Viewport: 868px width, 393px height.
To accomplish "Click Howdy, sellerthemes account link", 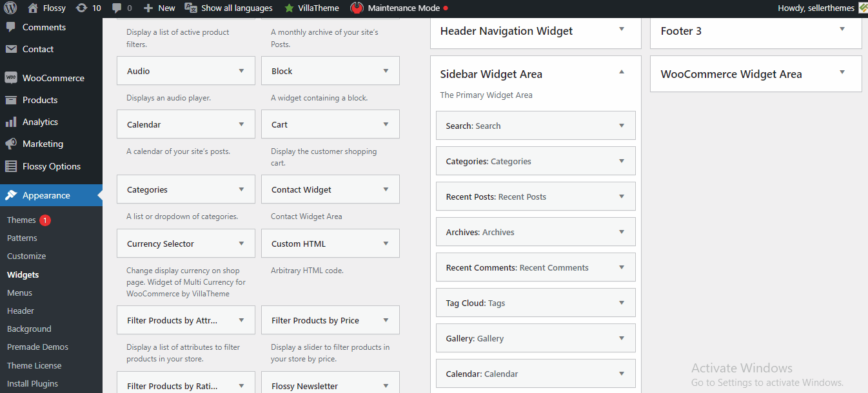I will point(816,8).
